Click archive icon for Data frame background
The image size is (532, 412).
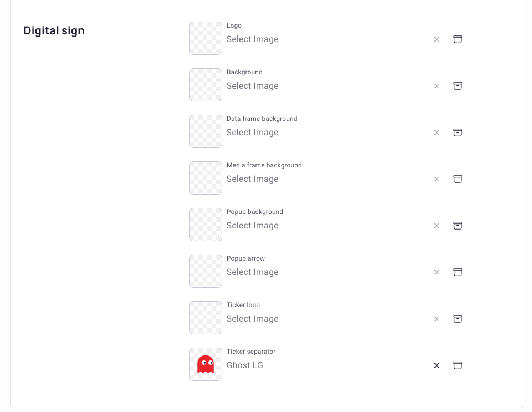click(457, 133)
